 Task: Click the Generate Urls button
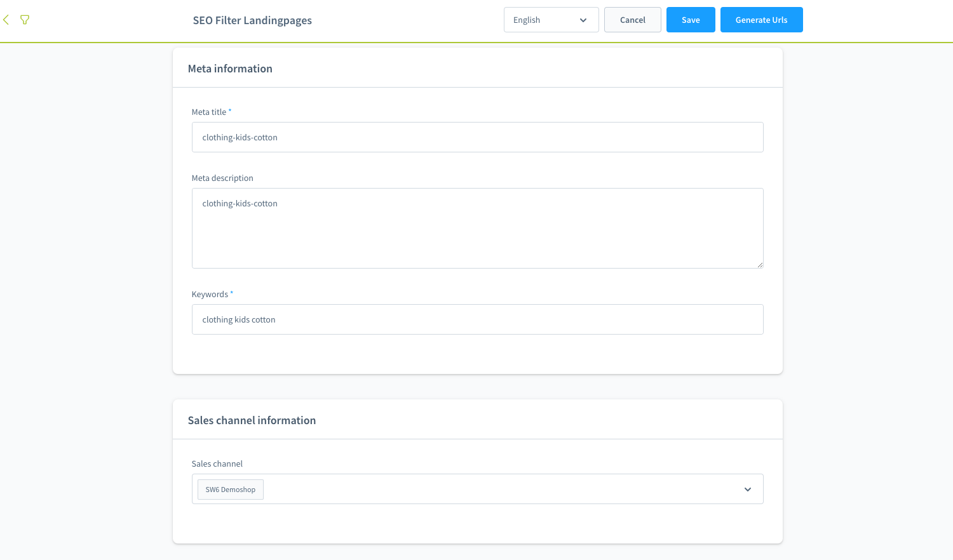(761, 20)
